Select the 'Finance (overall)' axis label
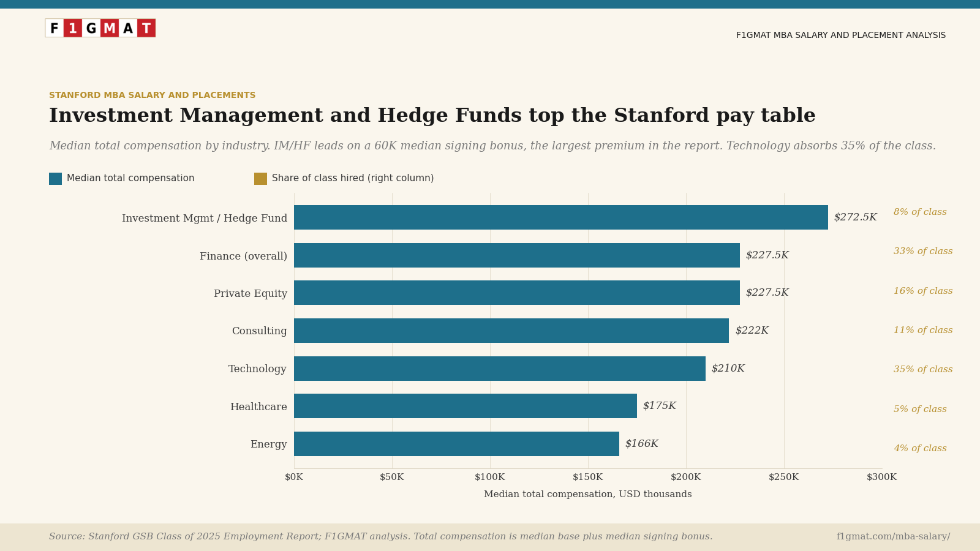Image resolution: width=980 pixels, height=551 pixels. point(243,256)
